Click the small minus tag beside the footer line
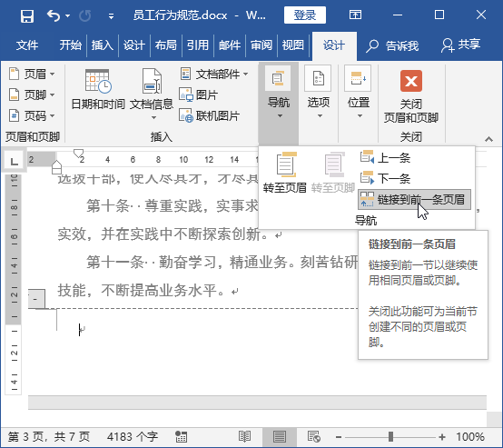503x448 pixels. [36, 299]
